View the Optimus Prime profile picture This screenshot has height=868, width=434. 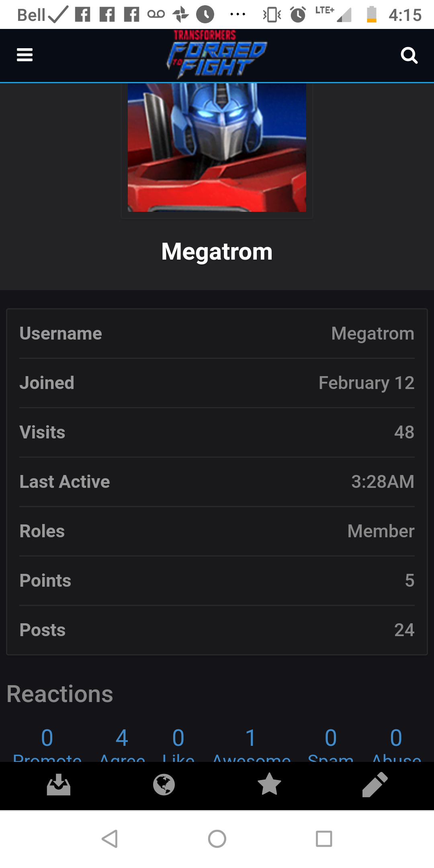(x=217, y=147)
